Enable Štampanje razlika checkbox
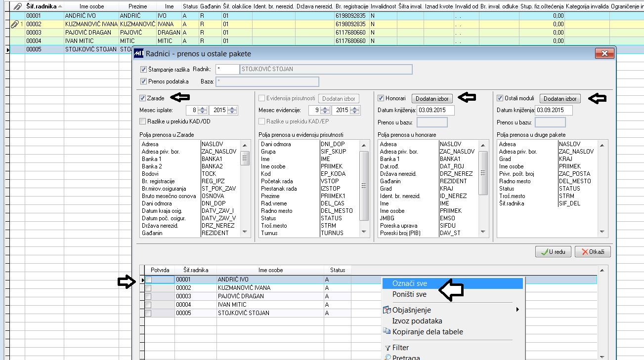Viewport: 644px width, 360px height. (144, 70)
